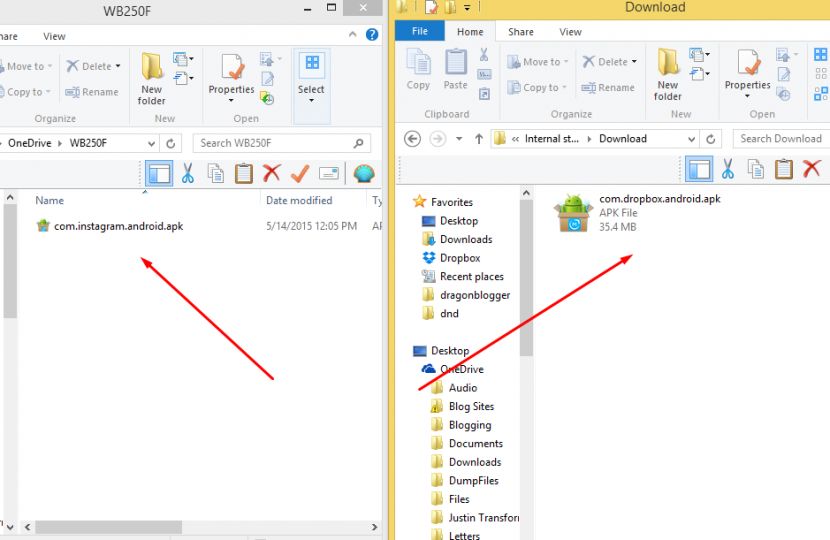The image size is (830, 540).
Task: Click the Copy icon in WB250F toolbar
Action: coord(216,173)
